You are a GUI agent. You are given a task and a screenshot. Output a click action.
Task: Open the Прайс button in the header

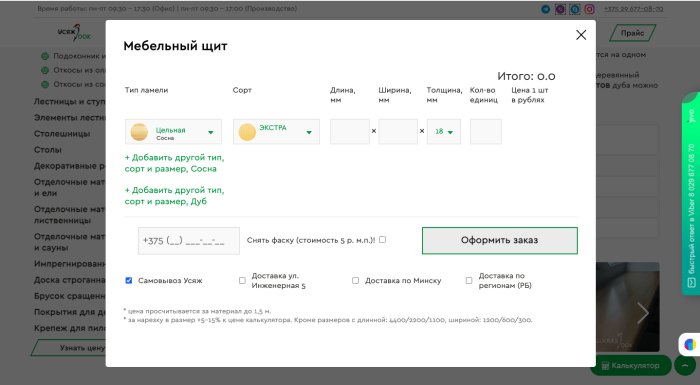click(x=632, y=33)
